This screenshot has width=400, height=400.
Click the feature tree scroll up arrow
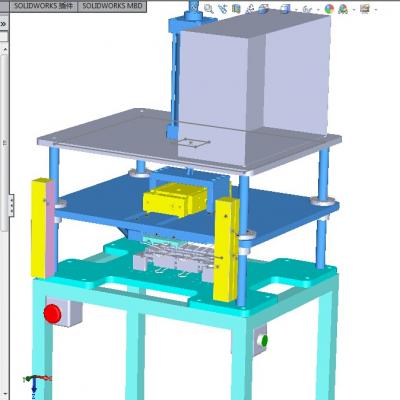[x=5, y=49]
